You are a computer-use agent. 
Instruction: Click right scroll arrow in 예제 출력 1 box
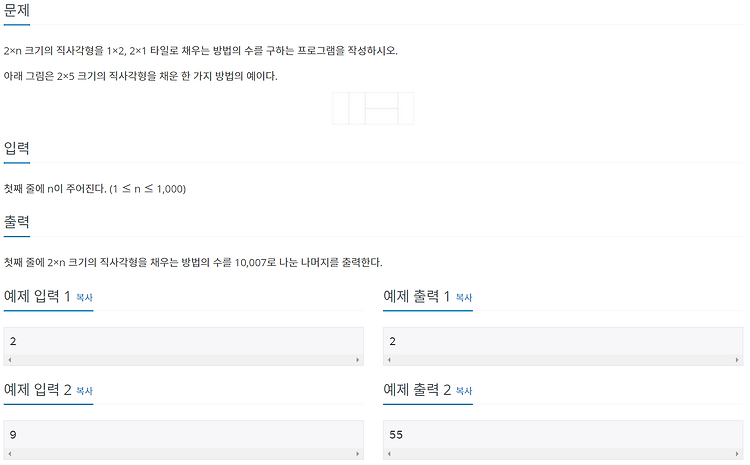[x=737, y=360]
